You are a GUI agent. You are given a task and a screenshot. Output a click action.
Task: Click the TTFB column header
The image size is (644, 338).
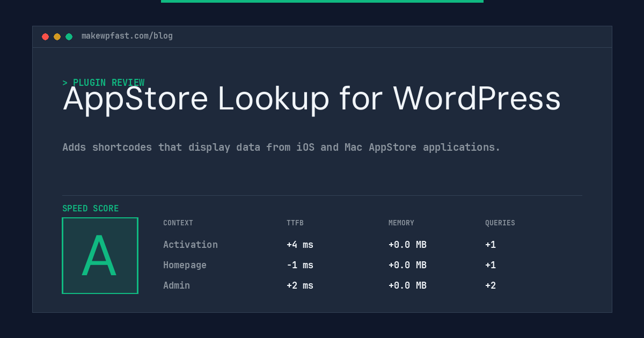[x=295, y=223]
